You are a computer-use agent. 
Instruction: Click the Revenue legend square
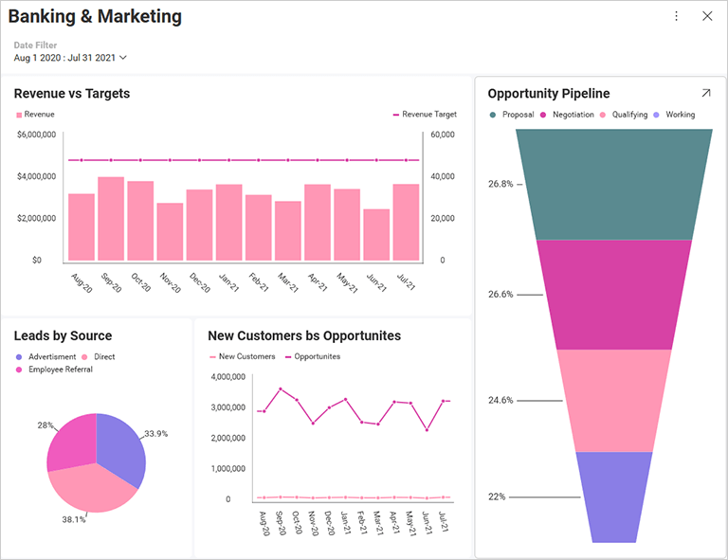[19, 115]
